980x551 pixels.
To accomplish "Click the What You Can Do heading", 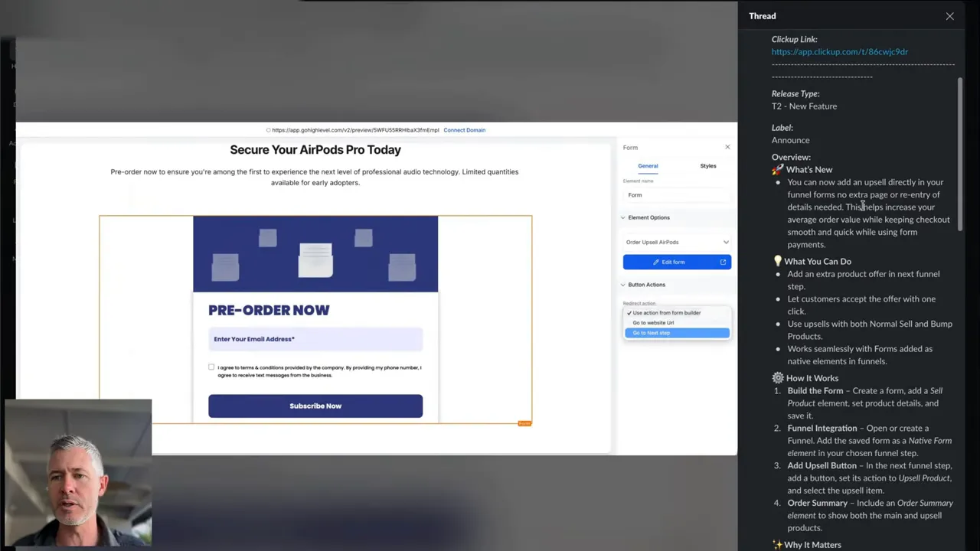I will (x=817, y=262).
